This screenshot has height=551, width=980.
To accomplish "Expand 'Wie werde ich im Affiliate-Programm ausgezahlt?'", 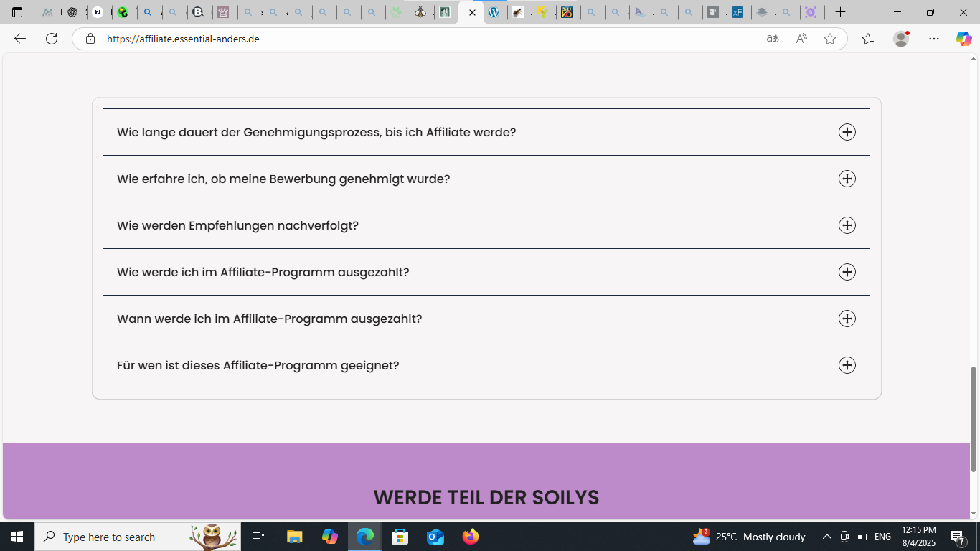I will pyautogui.click(x=847, y=272).
